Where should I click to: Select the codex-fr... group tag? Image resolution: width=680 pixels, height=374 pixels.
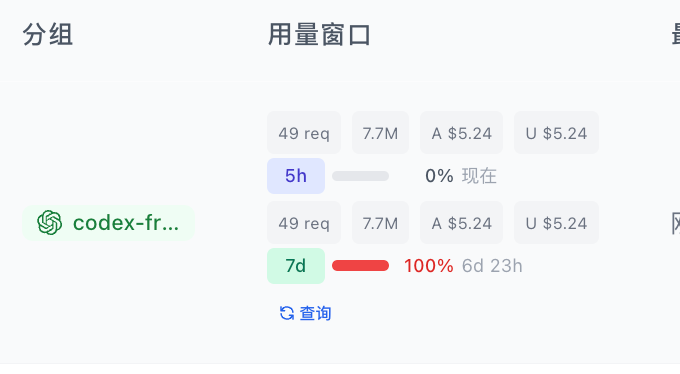pos(108,223)
